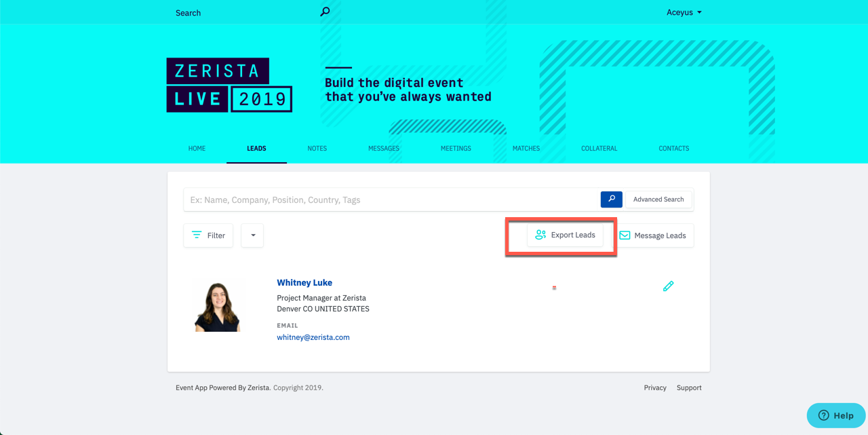
Task: Select the LEADS tab
Action: click(x=256, y=148)
